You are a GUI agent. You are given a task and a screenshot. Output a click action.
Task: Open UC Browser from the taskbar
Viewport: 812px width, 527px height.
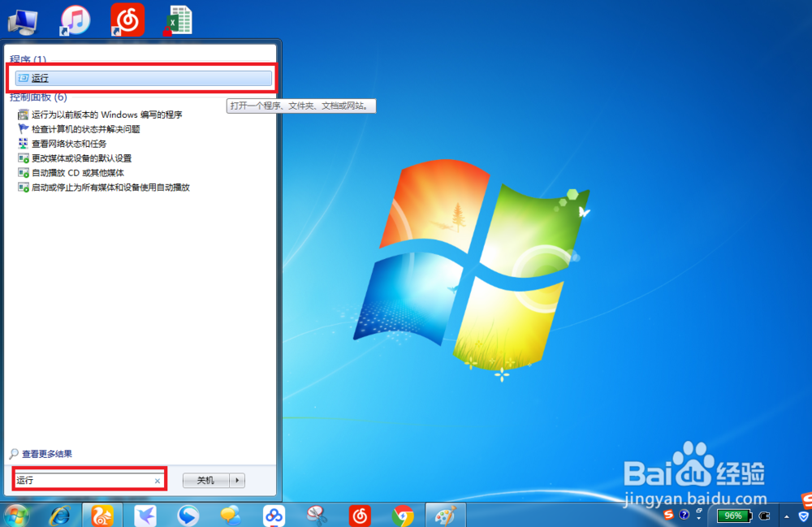point(102,516)
